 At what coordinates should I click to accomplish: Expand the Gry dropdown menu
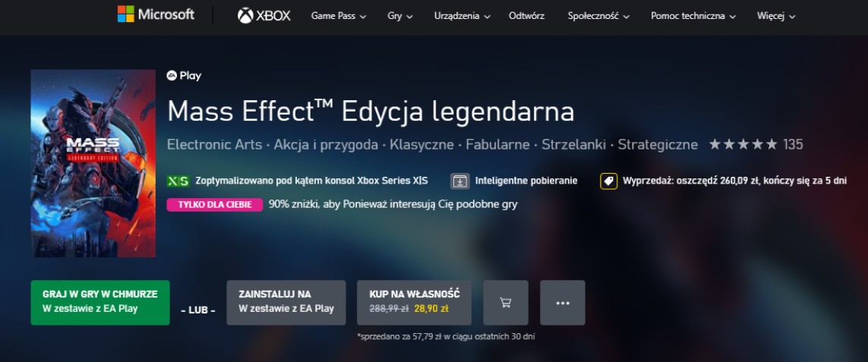[x=400, y=16]
